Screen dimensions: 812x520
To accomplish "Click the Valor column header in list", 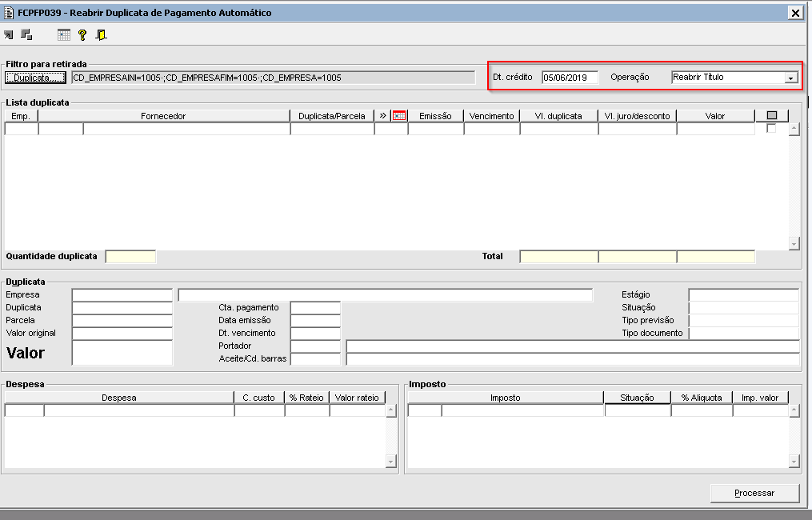I will 715,116.
